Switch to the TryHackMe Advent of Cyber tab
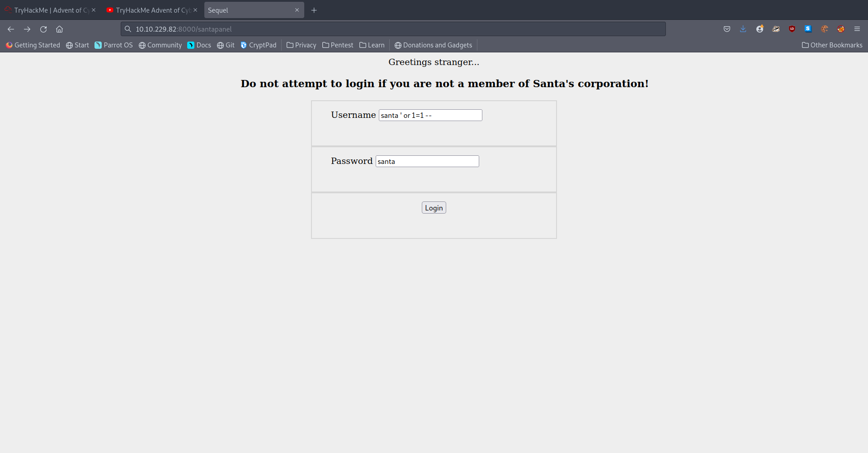The height and width of the screenshot is (453, 868). pos(47,10)
